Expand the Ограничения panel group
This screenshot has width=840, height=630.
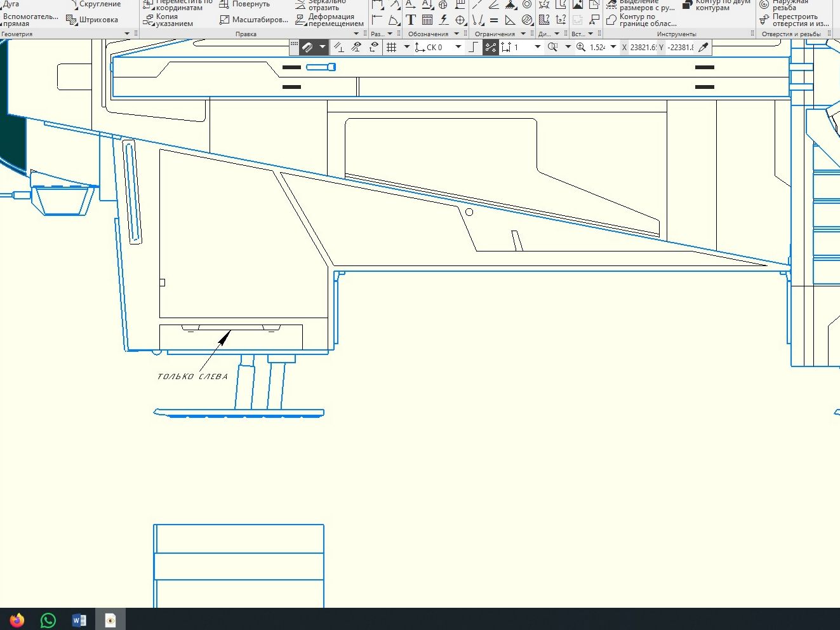523,34
